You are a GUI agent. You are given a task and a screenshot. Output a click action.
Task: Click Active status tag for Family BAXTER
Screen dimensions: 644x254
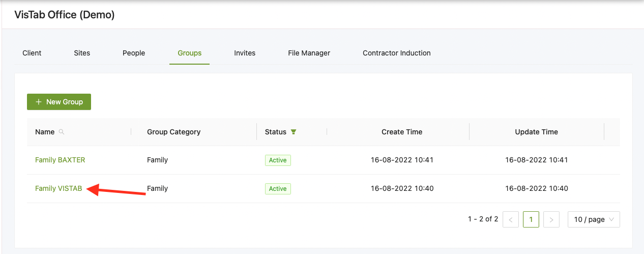[278, 160]
